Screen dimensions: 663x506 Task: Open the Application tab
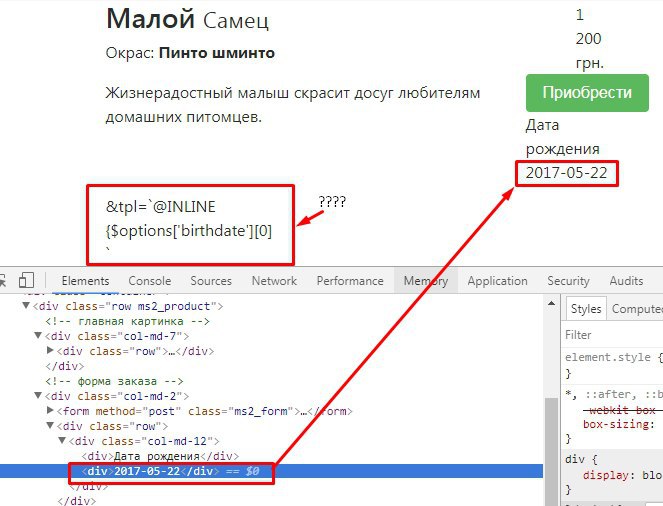pyautogui.click(x=497, y=281)
